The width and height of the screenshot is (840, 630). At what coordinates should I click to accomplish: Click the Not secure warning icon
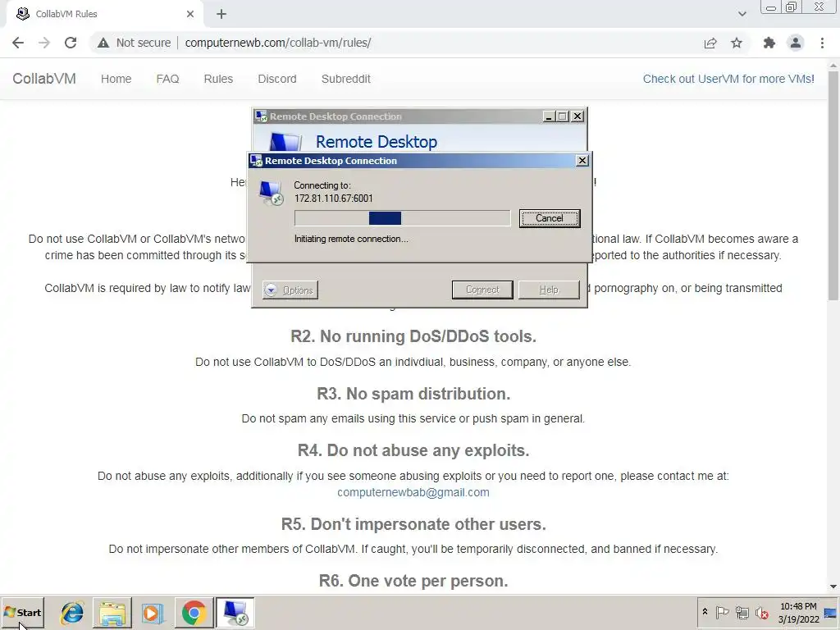(103, 43)
